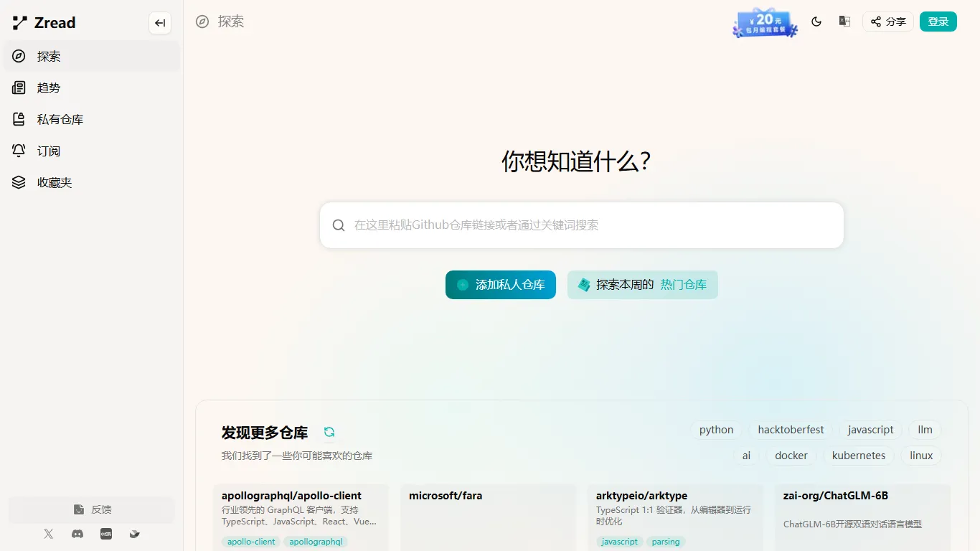Screen dimensions: 980x551
Task: Open Zread's Discord icon in the footer
Action: coord(77,534)
